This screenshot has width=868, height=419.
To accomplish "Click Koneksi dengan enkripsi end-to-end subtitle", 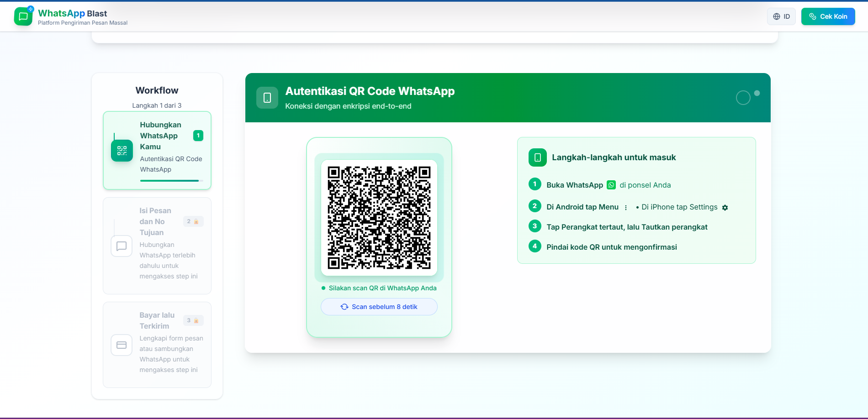I will [349, 106].
